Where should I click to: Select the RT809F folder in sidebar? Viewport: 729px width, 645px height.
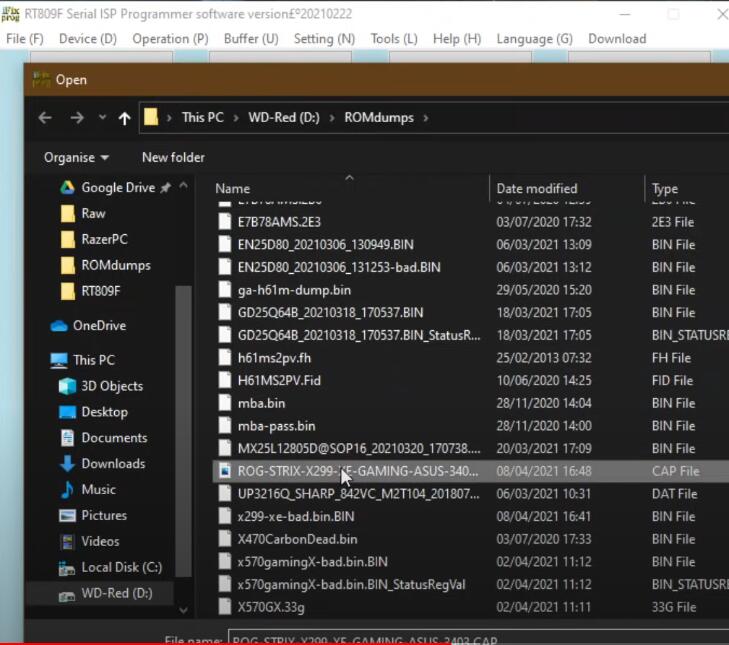pos(91,291)
